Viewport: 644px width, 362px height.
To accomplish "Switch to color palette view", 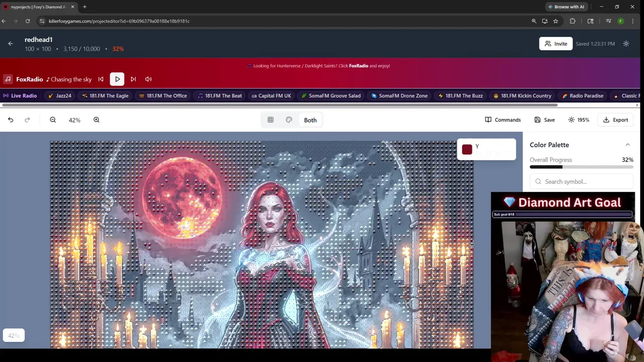I will [x=289, y=120].
